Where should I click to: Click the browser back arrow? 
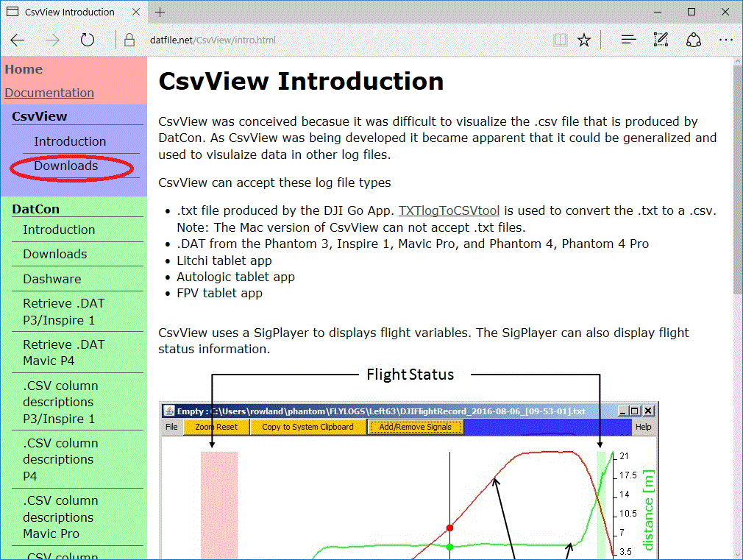click(18, 40)
